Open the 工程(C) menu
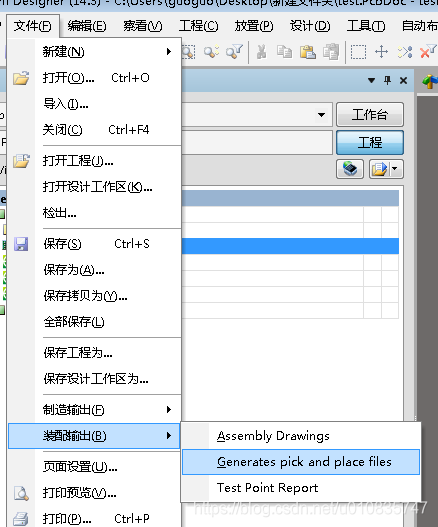Screen dimensions: 438x527 point(198,26)
